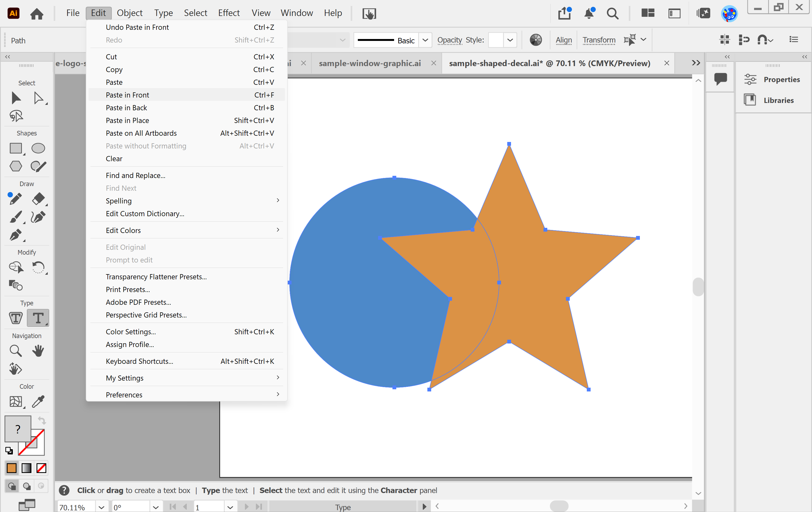Select the Touch Type tool
Screen dimensions: 812x512
16,318
